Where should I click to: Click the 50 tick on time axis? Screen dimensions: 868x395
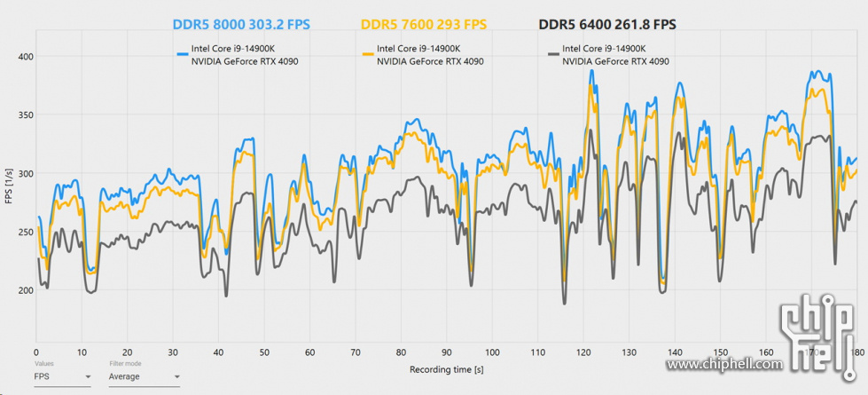point(264,352)
